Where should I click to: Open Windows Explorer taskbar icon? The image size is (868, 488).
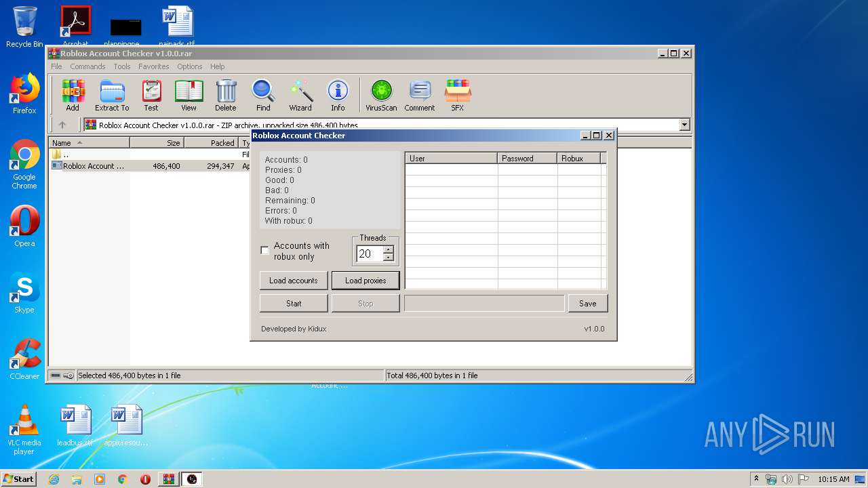coord(77,479)
